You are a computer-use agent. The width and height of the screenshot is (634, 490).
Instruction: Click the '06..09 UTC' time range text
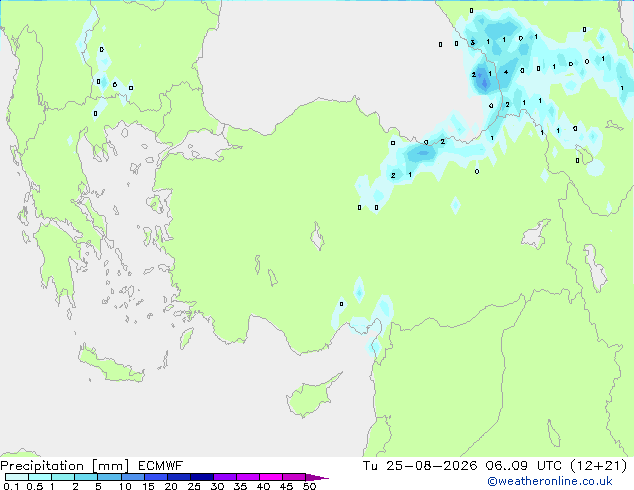(x=523, y=466)
